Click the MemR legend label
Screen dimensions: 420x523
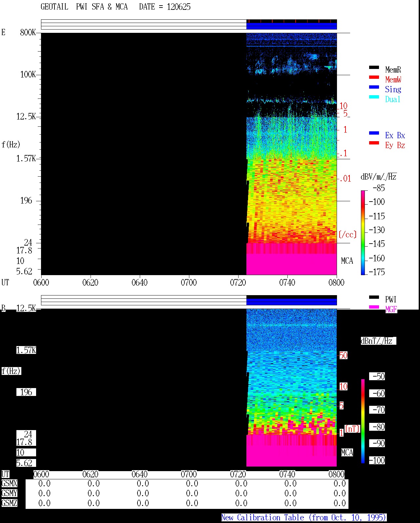pyautogui.click(x=393, y=70)
